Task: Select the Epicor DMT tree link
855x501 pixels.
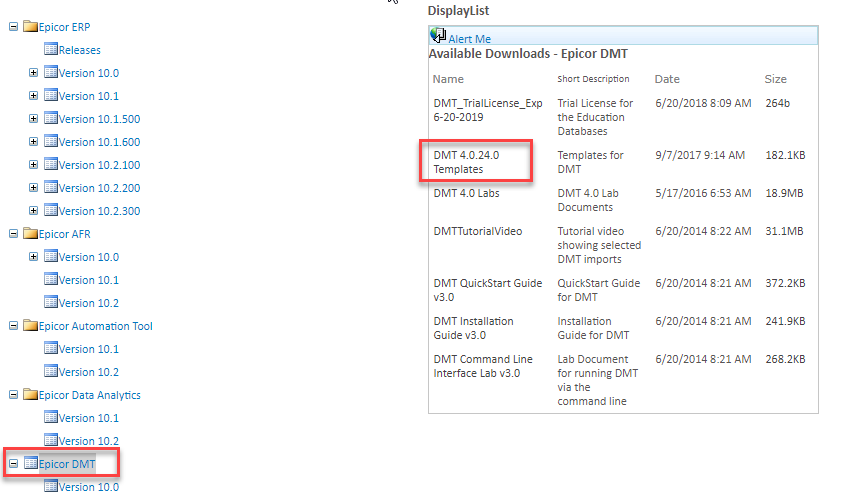Action: (67, 464)
